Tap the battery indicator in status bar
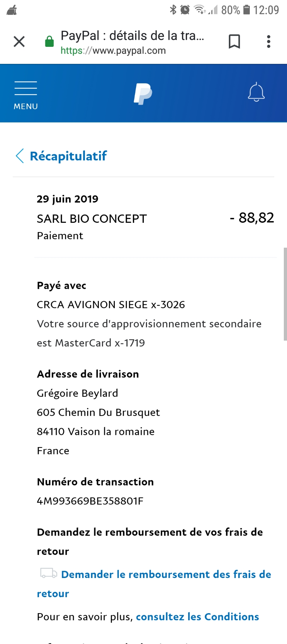 click(x=247, y=10)
